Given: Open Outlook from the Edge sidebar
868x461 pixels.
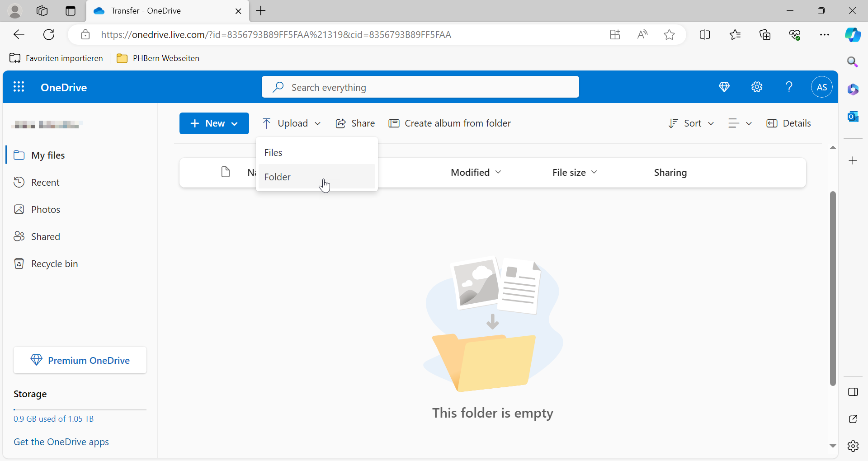Looking at the screenshot, I should pos(853,117).
